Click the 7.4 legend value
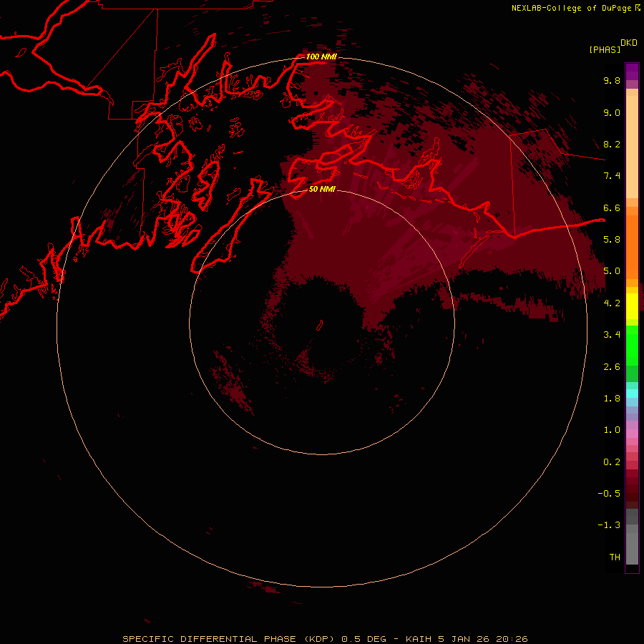 [612, 176]
